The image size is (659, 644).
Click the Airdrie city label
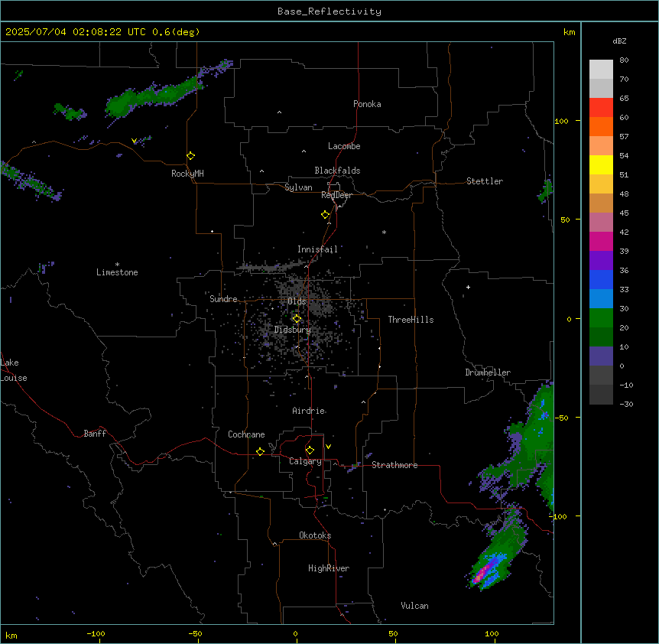pyautogui.click(x=309, y=411)
